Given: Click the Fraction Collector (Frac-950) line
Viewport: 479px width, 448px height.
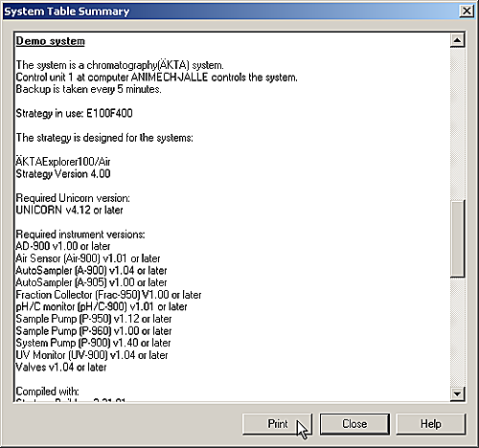Looking at the screenshot, I should [x=108, y=295].
